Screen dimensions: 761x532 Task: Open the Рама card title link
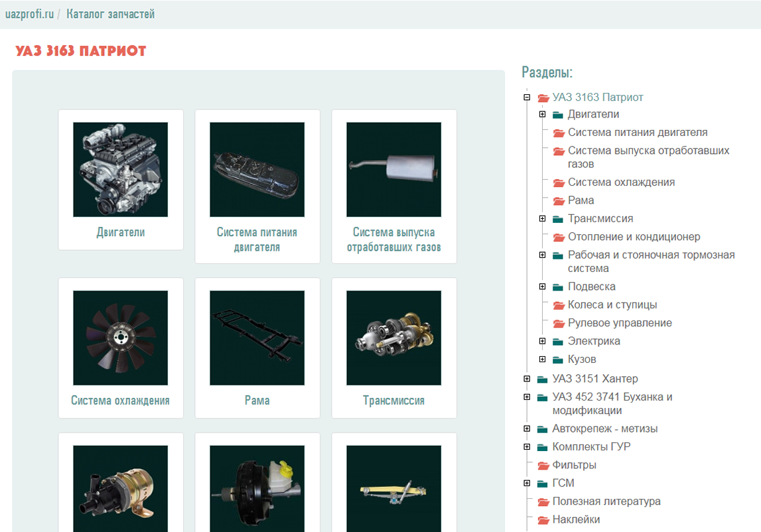coord(257,401)
